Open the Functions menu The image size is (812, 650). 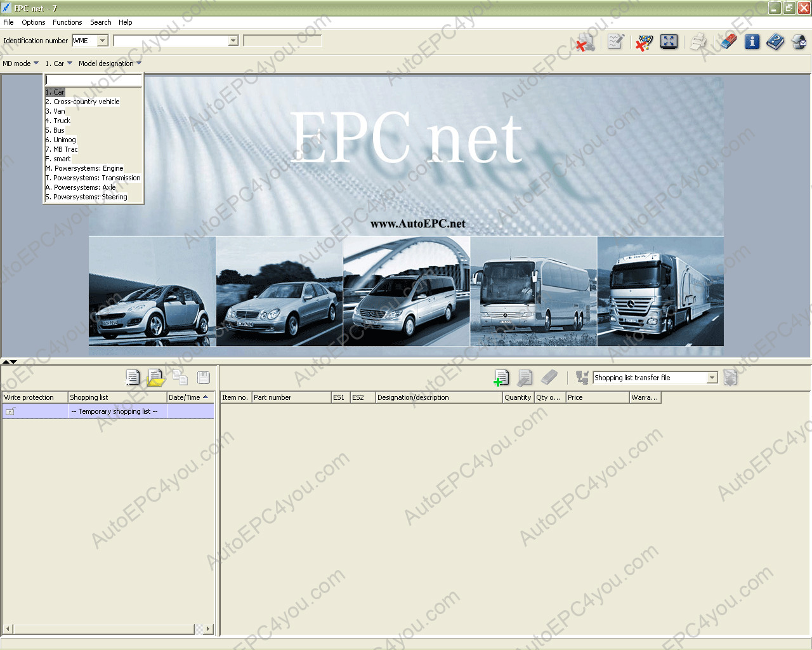tap(67, 22)
